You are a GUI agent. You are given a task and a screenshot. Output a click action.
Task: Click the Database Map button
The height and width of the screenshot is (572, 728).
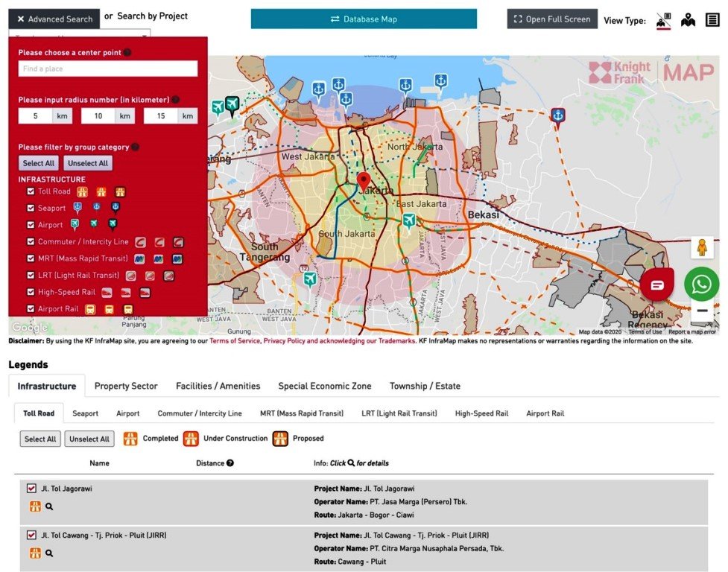[x=364, y=19]
